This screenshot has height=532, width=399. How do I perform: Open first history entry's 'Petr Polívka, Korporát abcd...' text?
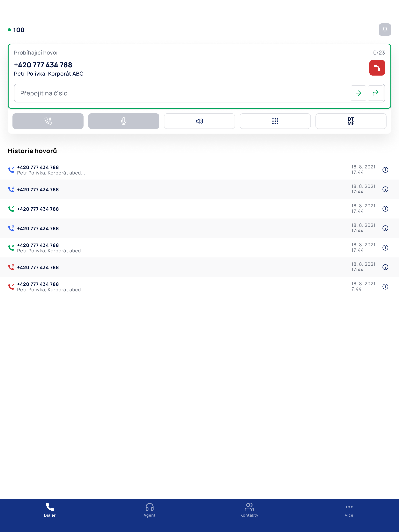(51, 173)
